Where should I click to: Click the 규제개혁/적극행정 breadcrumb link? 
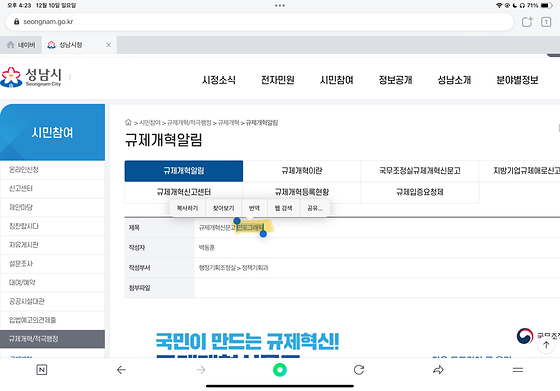[189, 123]
